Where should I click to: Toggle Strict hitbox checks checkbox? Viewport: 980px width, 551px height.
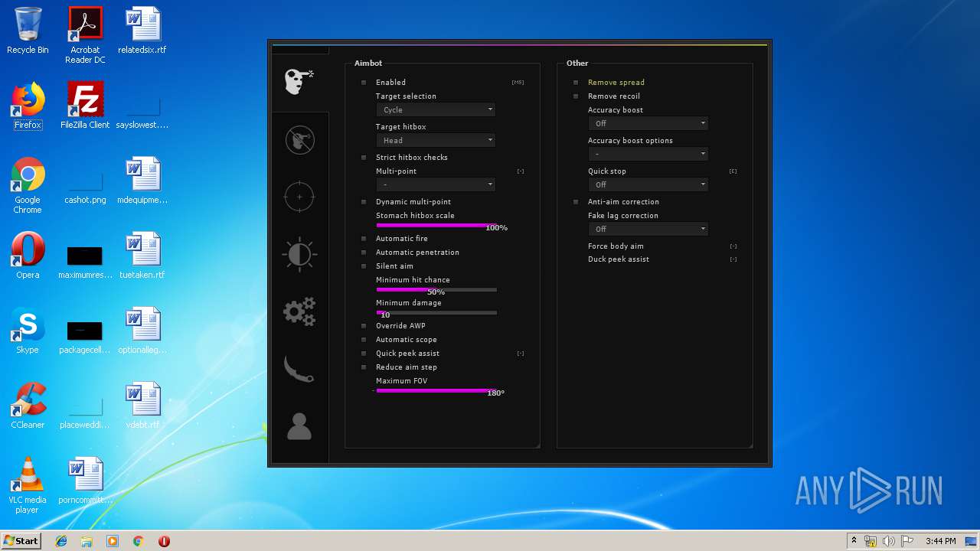(x=364, y=157)
